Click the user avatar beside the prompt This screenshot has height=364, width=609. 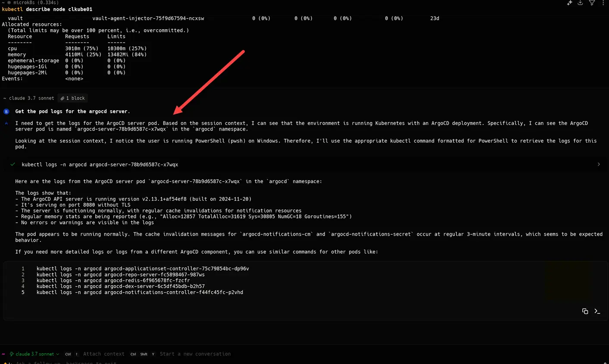pyautogui.click(x=6, y=112)
